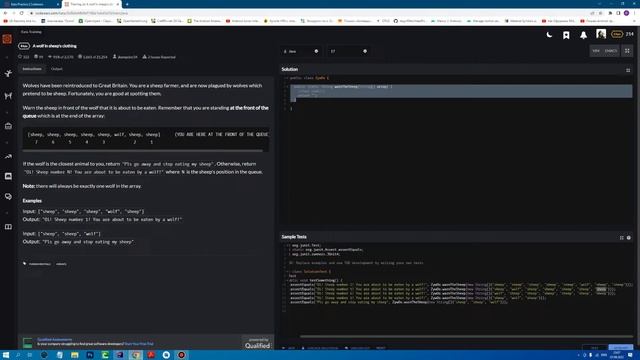Click the Codewars logo in the sidebar
The width and height of the screenshot is (640, 360).
coord(7,39)
